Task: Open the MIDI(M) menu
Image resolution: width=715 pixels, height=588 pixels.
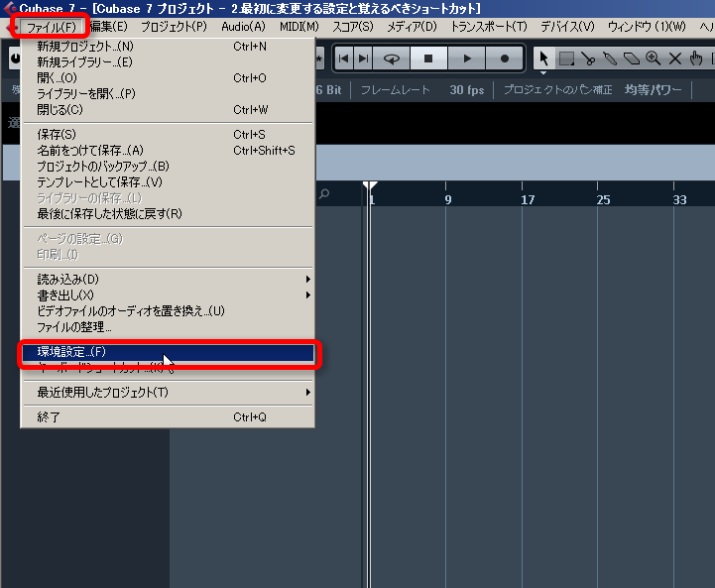Action: 299,27
